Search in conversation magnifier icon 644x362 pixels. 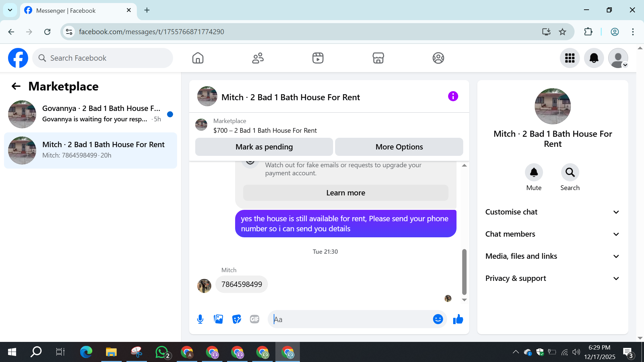(570, 172)
